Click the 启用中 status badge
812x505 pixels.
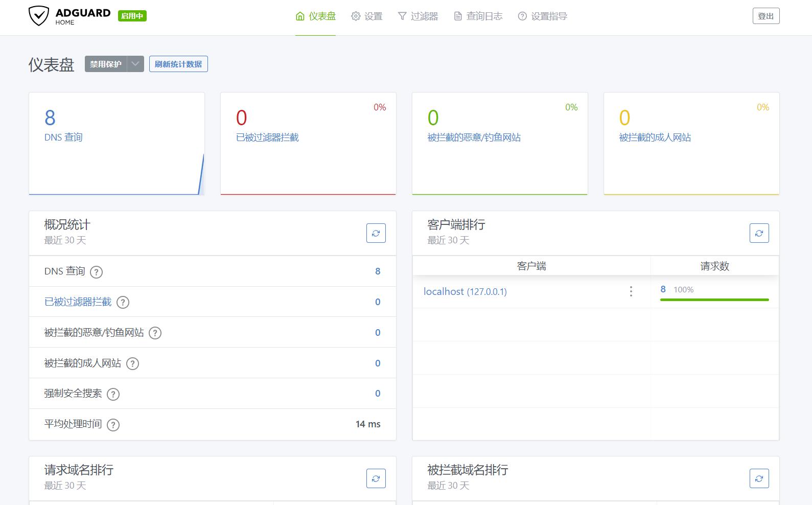tap(132, 16)
